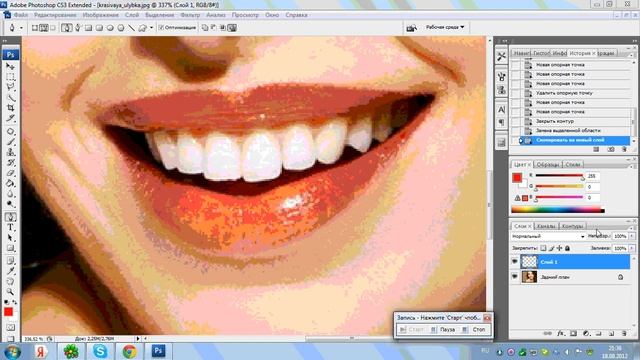Pick the Freeform Pen option icon
The height and width of the screenshot is (360, 640).
(78, 28)
